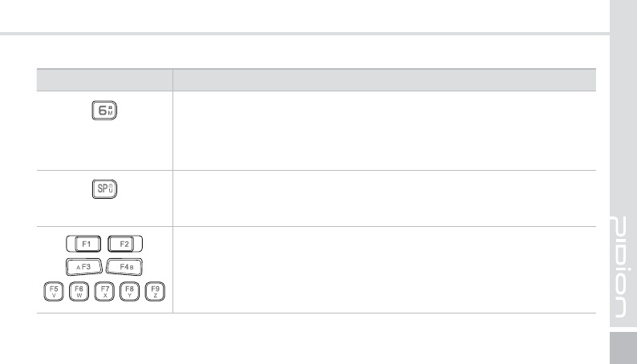Click the light gray sidebar strip above Pidion logo
This screenshot has height=364, width=637.
tap(623, 107)
